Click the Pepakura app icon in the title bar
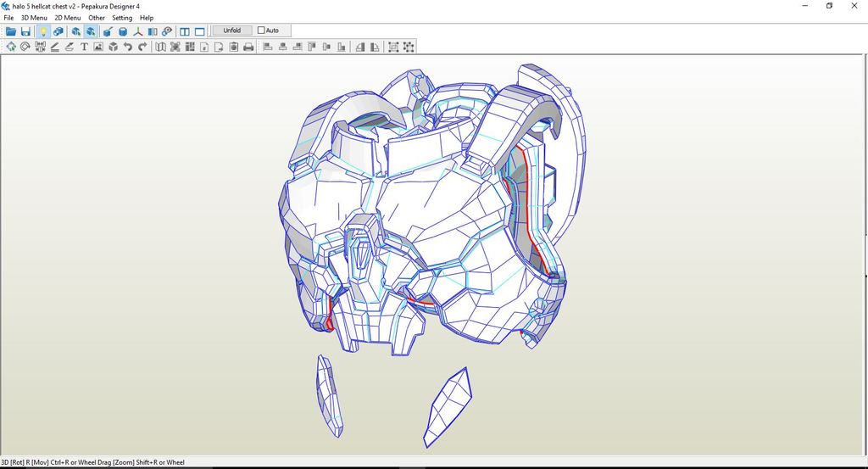The image size is (868, 469). point(6,6)
